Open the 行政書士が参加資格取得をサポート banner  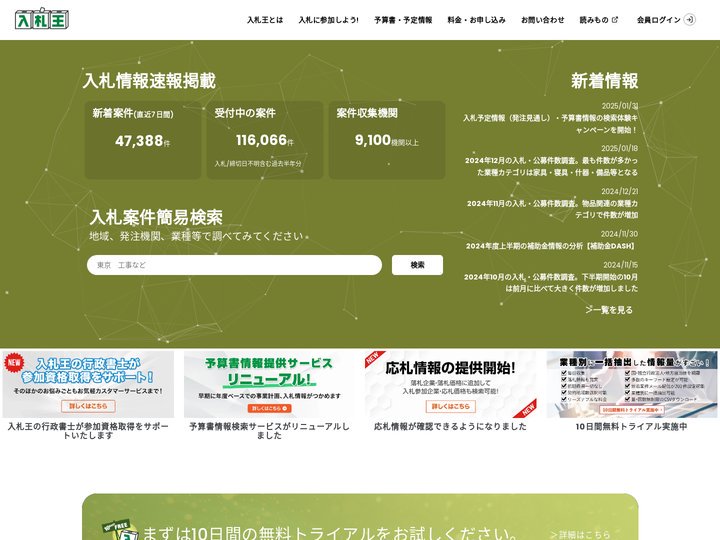click(88, 384)
